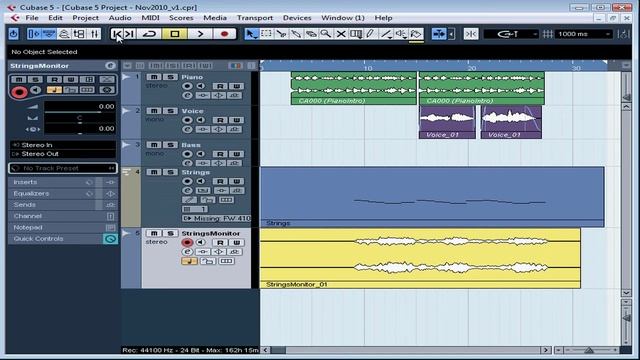The image size is (640, 360).
Task: Select the Glue tool
Action: (x=296, y=34)
